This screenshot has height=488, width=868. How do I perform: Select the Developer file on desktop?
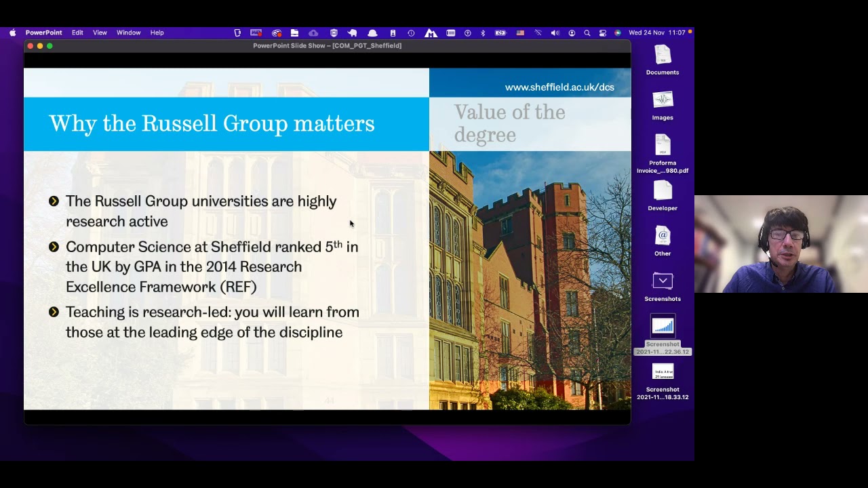663,196
